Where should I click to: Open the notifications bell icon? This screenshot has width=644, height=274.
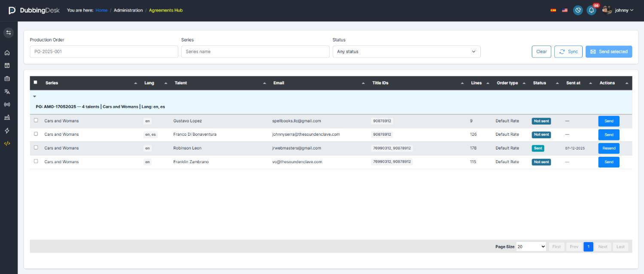click(x=592, y=10)
